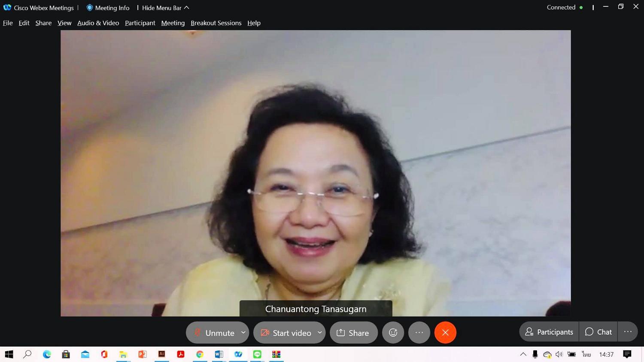
Task: Open the notification action center
Action: [x=627, y=354]
